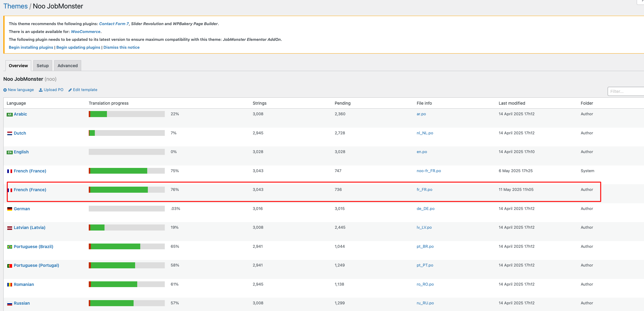The image size is (644, 311).
Task: Open the German translation
Action: [22, 209]
